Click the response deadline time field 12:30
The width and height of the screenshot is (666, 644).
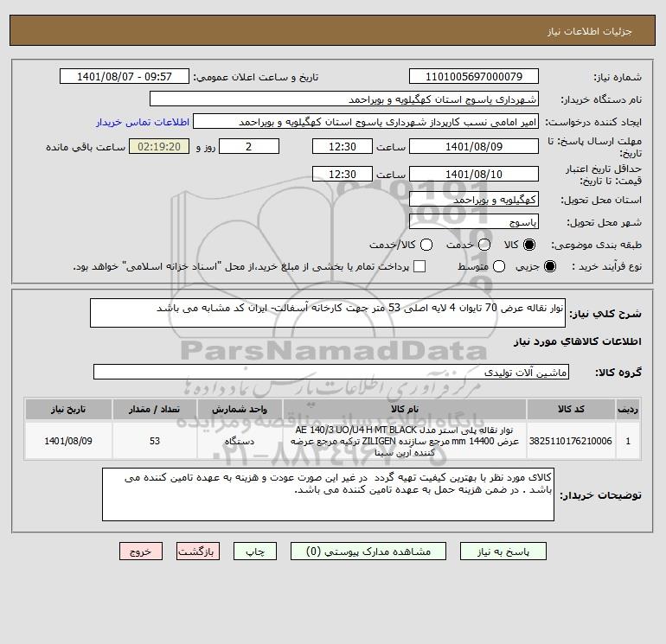343,146
